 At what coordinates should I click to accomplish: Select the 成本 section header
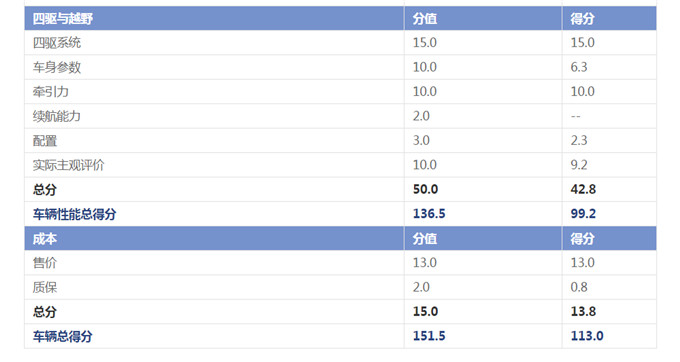tap(45, 238)
